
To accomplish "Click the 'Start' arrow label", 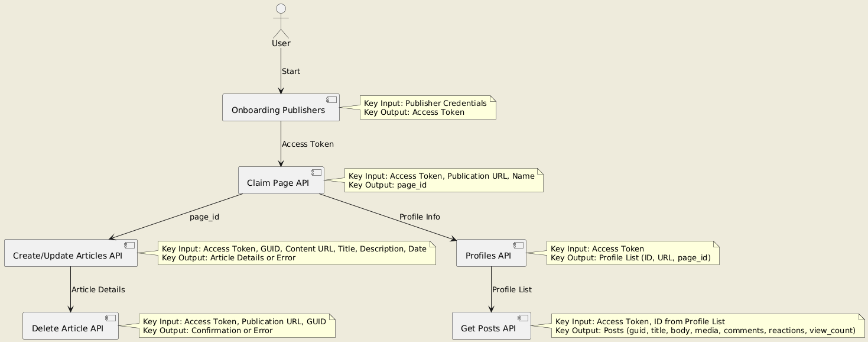I will [x=291, y=72].
